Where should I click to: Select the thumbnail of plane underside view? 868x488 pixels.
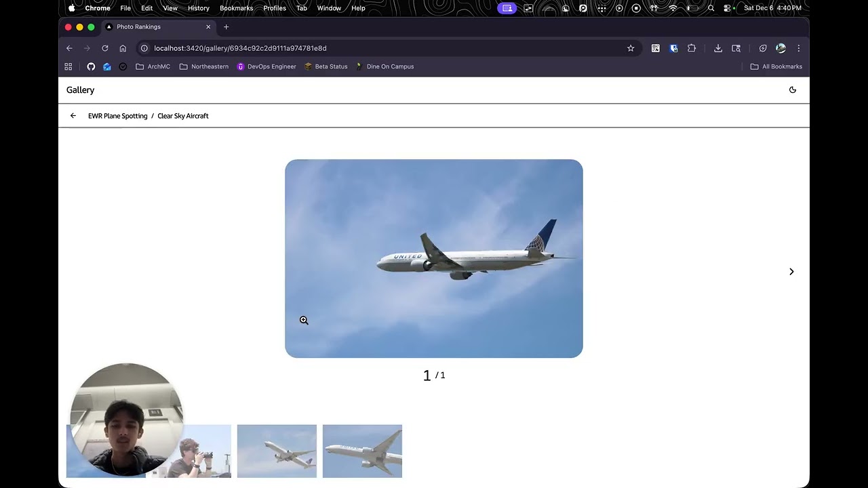click(x=362, y=451)
